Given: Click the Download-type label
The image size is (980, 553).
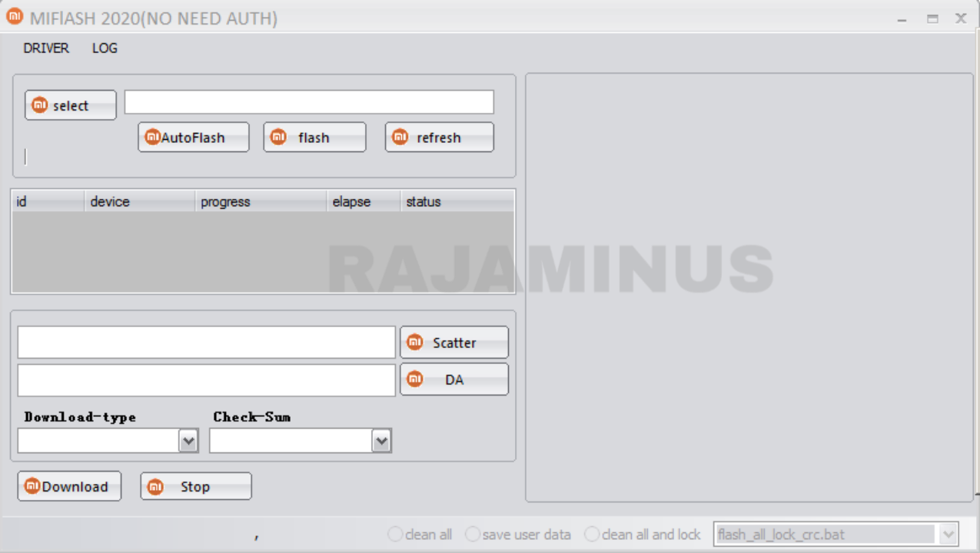Looking at the screenshot, I should [x=80, y=417].
